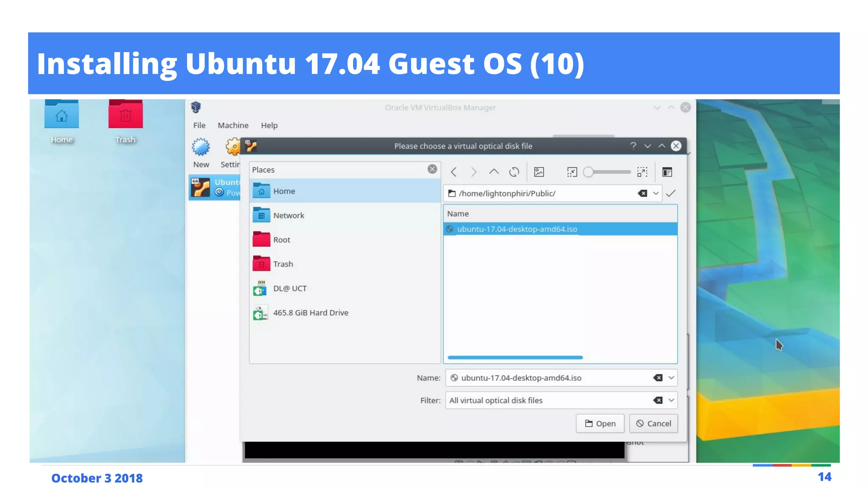Select DL@ UCT drive in Places
The image size is (868, 488).
click(x=345, y=288)
